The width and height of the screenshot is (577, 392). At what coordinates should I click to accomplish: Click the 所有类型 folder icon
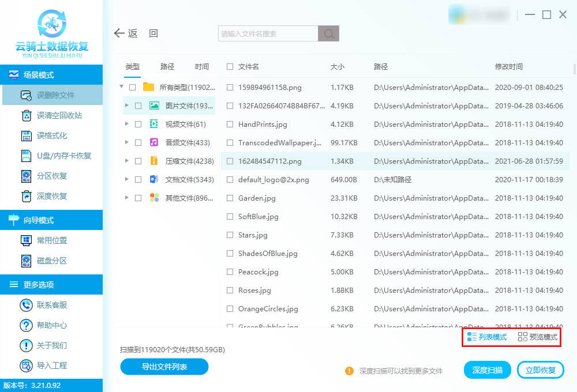coord(148,87)
